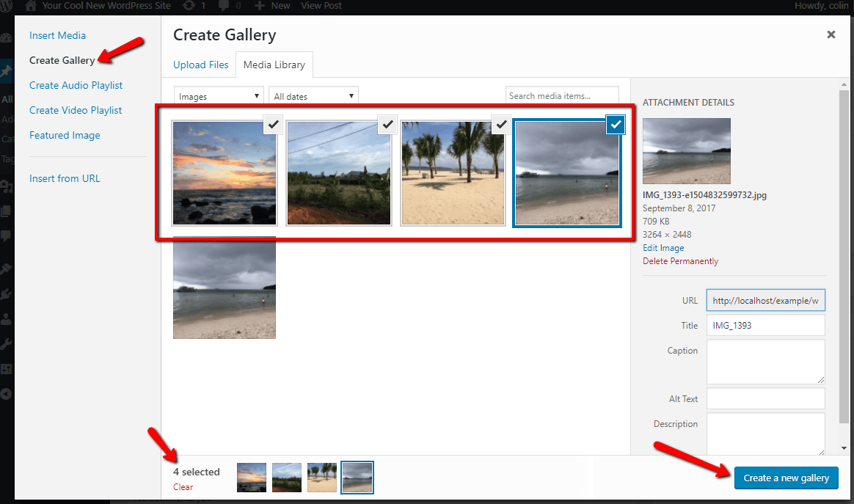Uncheck the palm trees beach photo
The height and width of the screenshot is (504, 854).
[x=501, y=125]
